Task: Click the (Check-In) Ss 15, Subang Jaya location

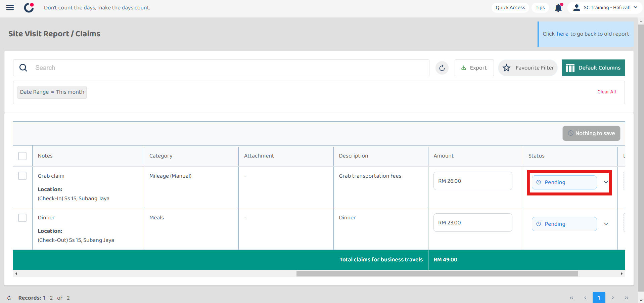Action: [74, 199]
